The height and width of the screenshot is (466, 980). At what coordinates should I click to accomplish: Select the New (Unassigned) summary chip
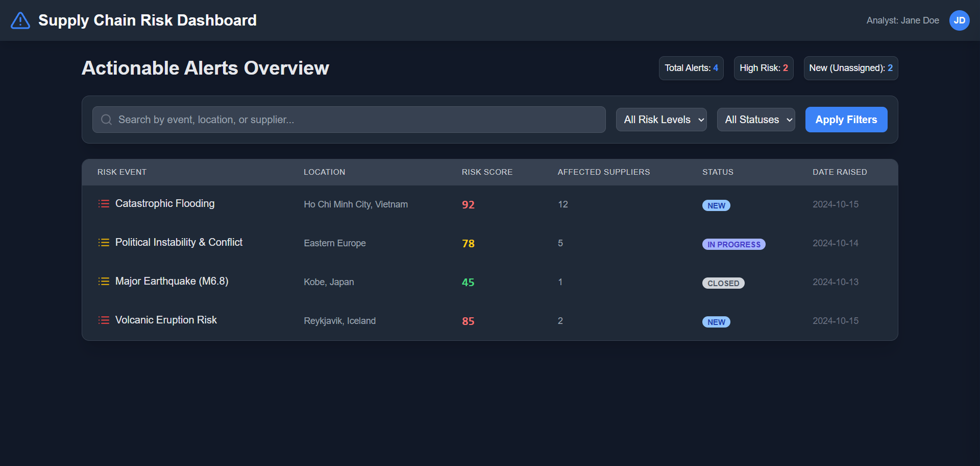(x=851, y=68)
